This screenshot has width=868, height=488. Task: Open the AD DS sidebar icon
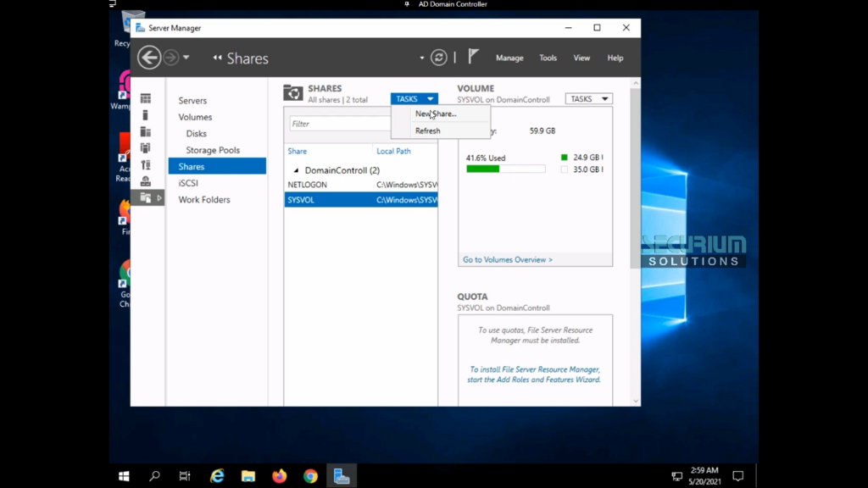click(x=146, y=148)
